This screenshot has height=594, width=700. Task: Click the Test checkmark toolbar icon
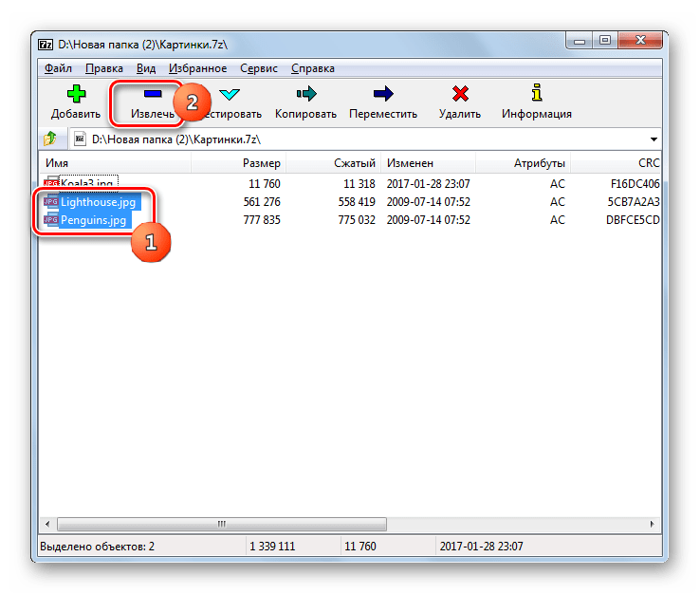click(x=230, y=94)
